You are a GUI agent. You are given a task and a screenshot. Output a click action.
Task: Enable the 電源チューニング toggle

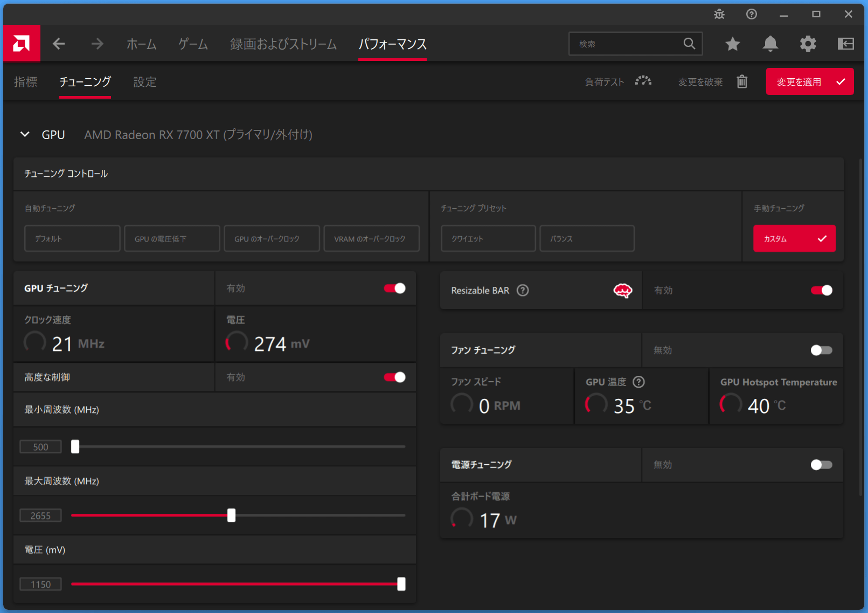[x=821, y=465]
